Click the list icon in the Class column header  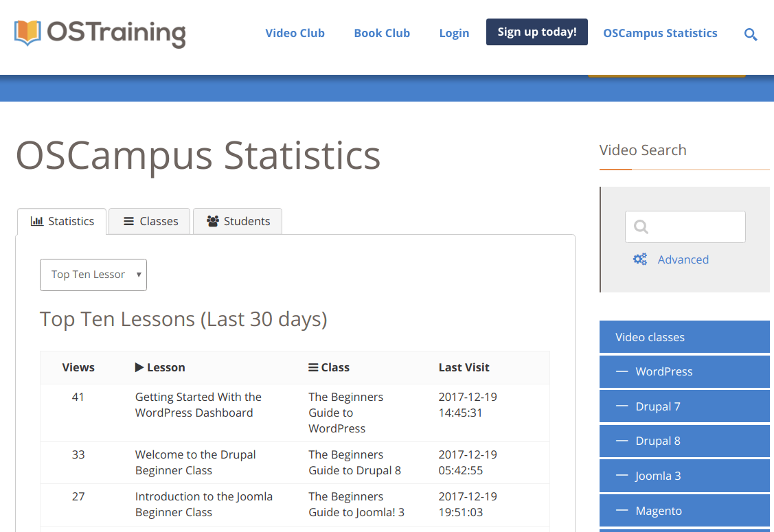313,367
